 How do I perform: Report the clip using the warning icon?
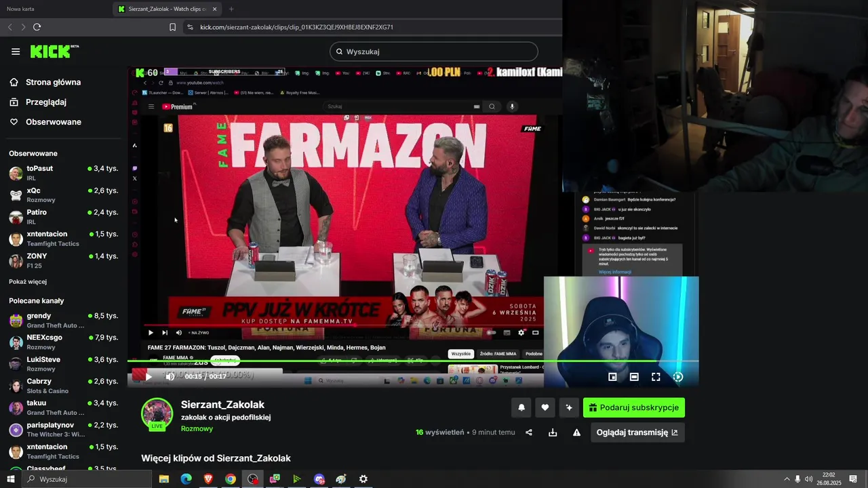click(x=576, y=432)
